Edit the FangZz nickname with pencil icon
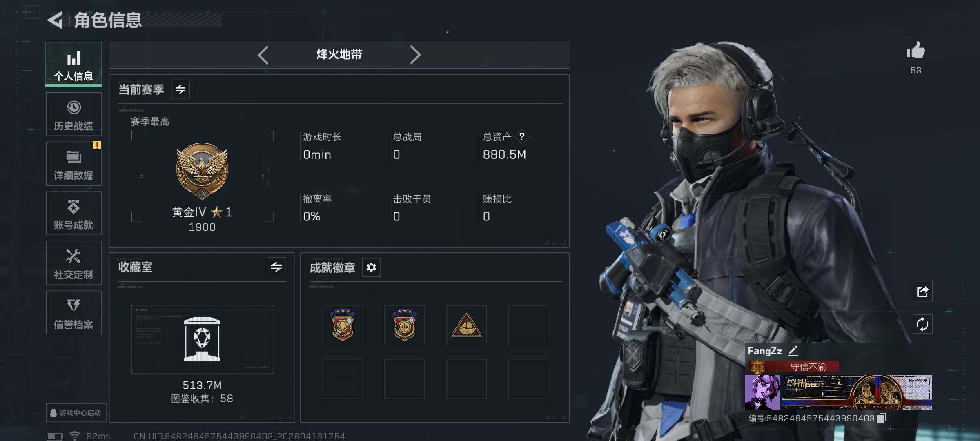Viewport: 980px width, 441px height. (x=793, y=351)
